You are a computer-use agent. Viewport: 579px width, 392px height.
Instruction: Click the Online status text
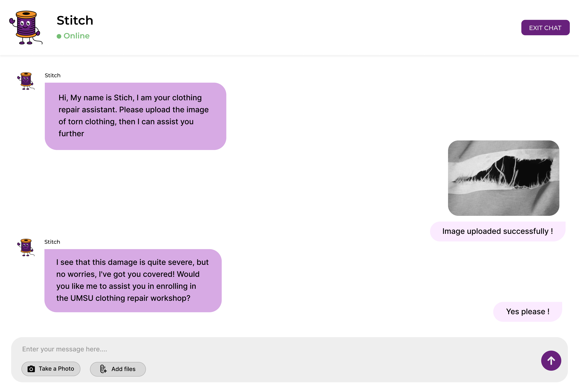(x=77, y=36)
